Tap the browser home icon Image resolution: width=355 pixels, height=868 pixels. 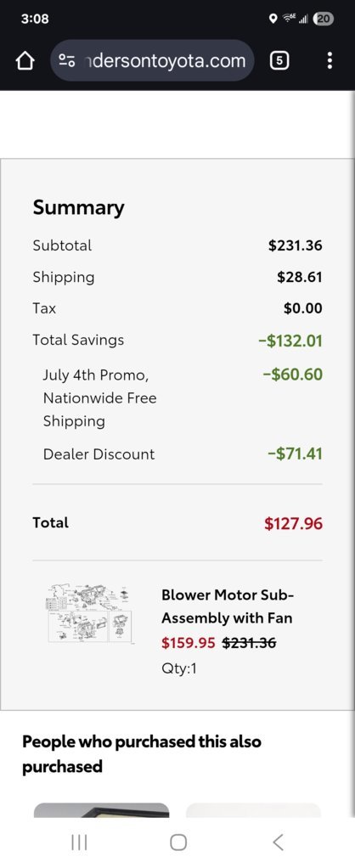tap(25, 61)
